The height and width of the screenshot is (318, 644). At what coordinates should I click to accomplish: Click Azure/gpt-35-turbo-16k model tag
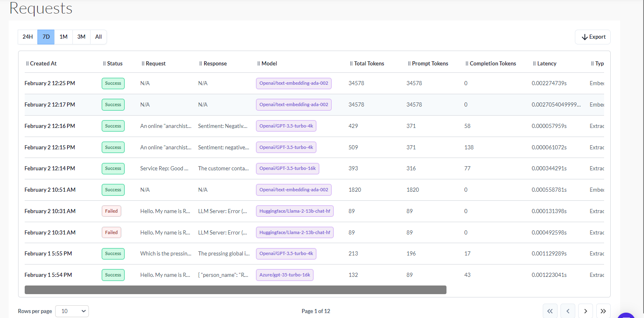point(285,275)
